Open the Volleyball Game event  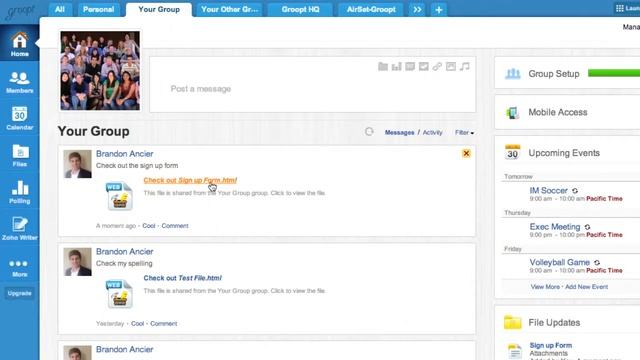[560, 262]
